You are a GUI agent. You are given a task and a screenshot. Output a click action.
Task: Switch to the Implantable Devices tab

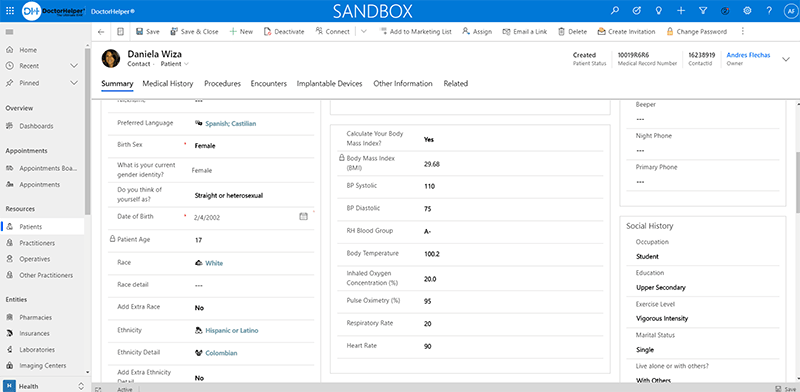[x=330, y=84]
